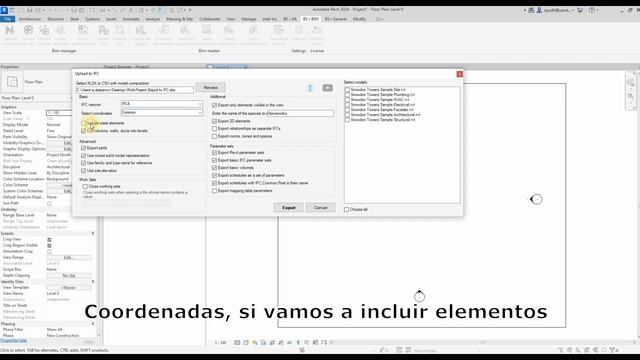The height and width of the screenshot is (360, 640).
Task: Toggle Export only elements visible in the view
Action: [x=214, y=105]
